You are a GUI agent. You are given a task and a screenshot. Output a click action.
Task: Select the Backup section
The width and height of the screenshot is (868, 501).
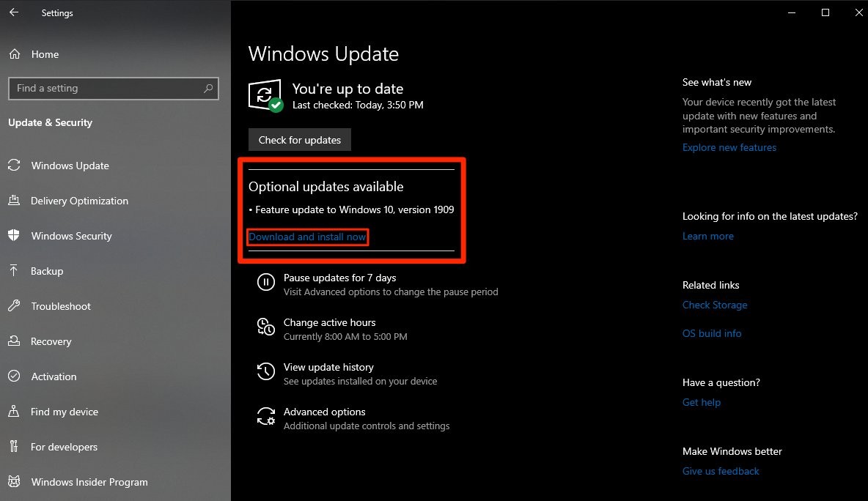[45, 271]
